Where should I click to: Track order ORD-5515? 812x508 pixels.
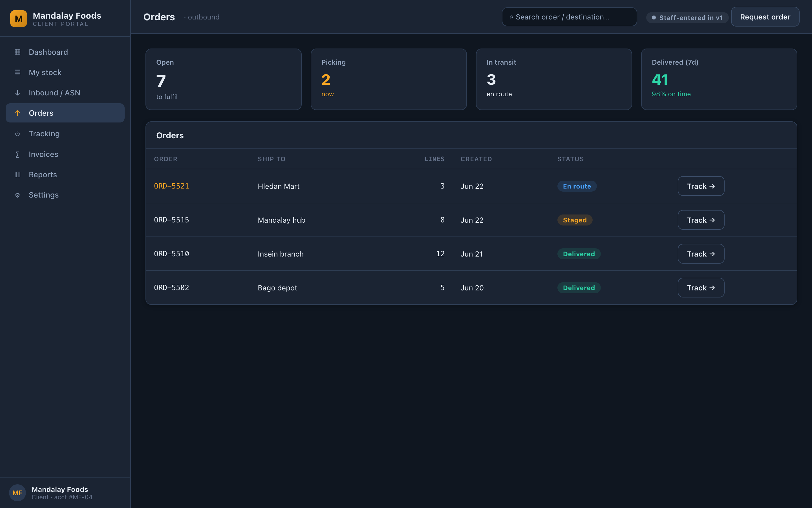701,220
